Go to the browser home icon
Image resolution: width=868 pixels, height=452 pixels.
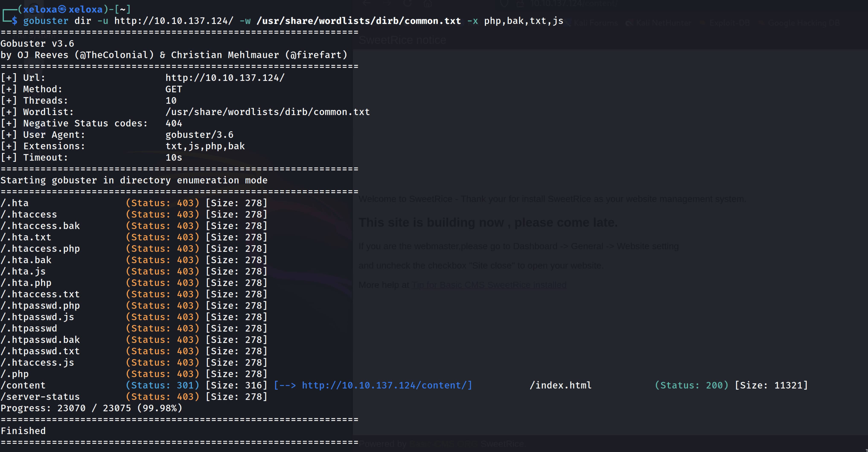pos(428,3)
